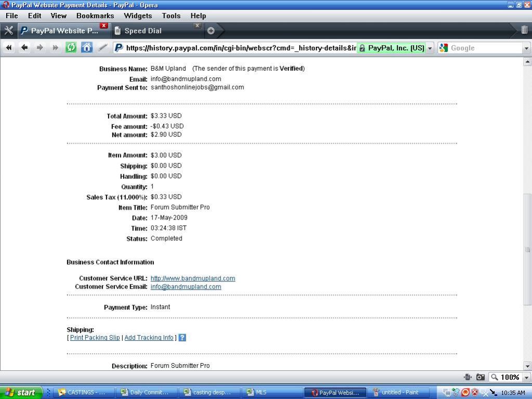Viewport: 532px width, 399px height.
Task: Click the system clock showing 10:35 AM
Action: point(513,393)
